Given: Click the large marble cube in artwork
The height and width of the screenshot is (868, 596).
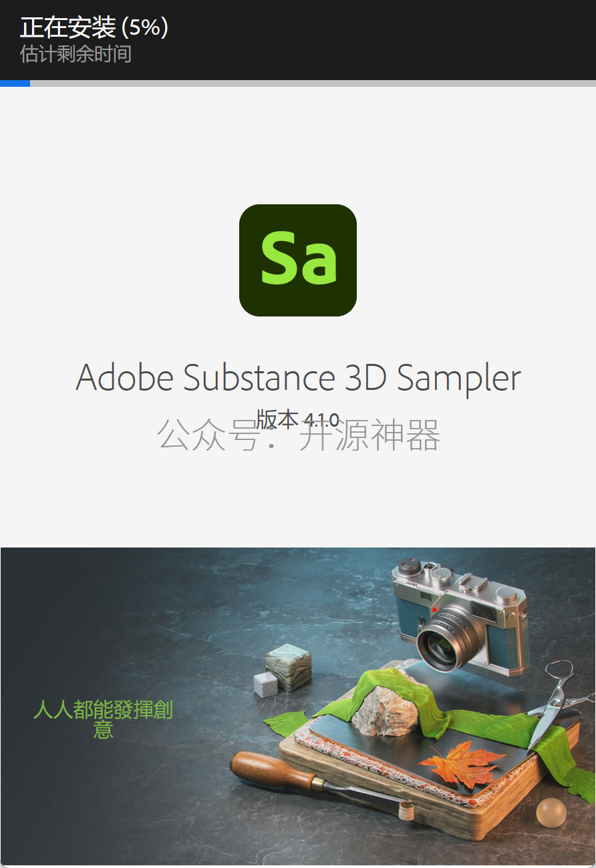Looking at the screenshot, I should [x=288, y=666].
